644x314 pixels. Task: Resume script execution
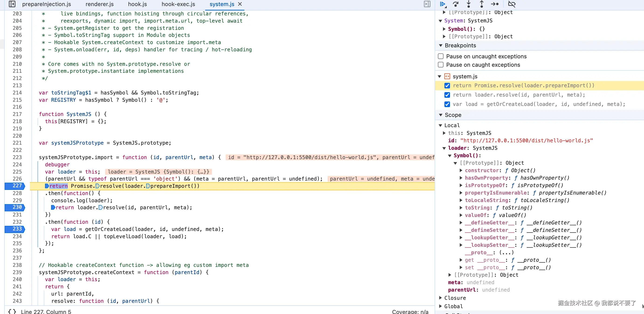coord(443,4)
